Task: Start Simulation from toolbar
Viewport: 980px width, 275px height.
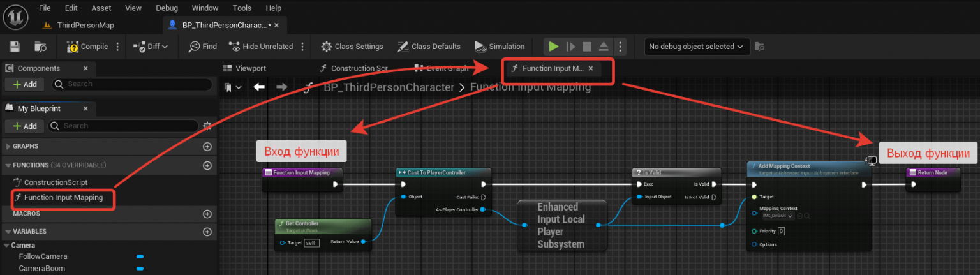Action: 500,47
